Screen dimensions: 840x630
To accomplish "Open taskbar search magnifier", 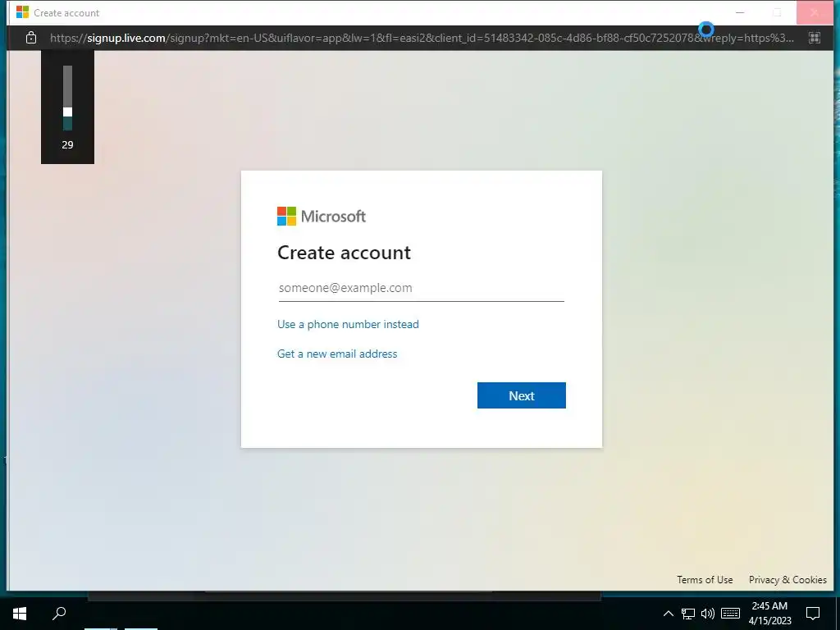I will (59, 614).
